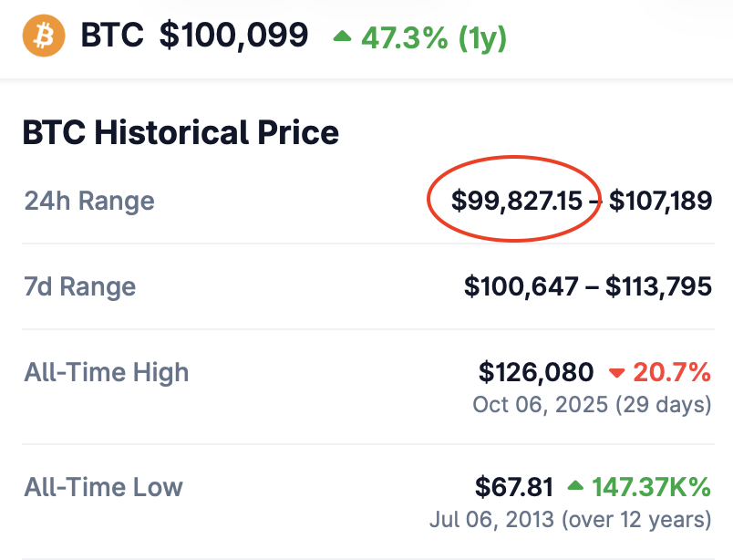Click the $100,099 current price

[x=233, y=36]
